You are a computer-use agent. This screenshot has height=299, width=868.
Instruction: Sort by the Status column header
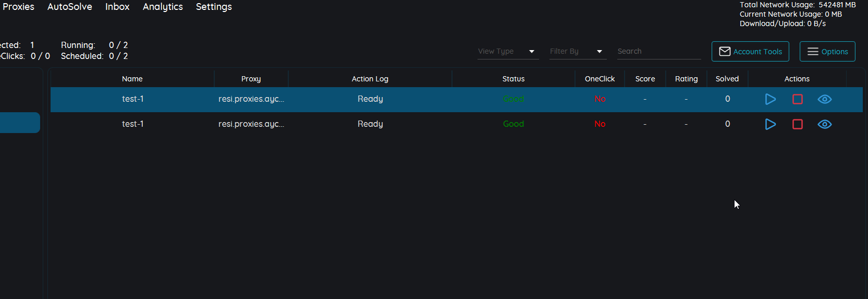[513, 79]
